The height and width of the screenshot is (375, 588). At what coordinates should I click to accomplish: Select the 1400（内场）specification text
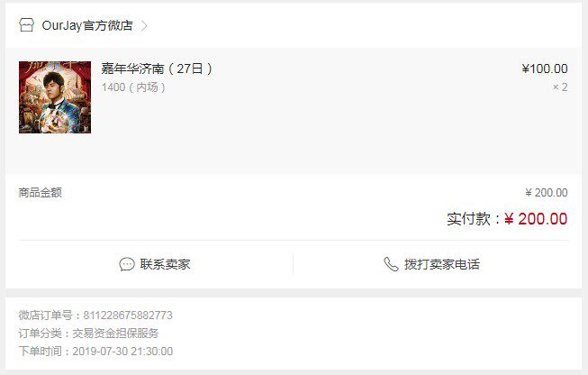click(133, 87)
